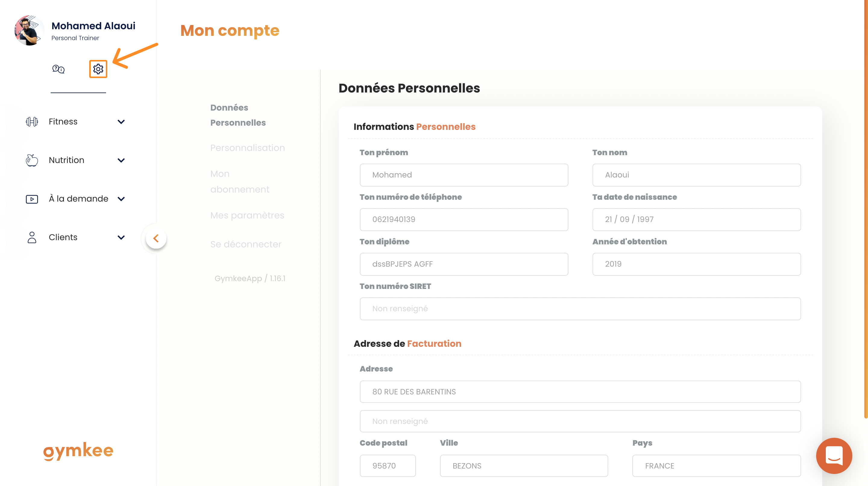Click the Adresse field with 80 RUE DES BARENTINS

point(580,392)
